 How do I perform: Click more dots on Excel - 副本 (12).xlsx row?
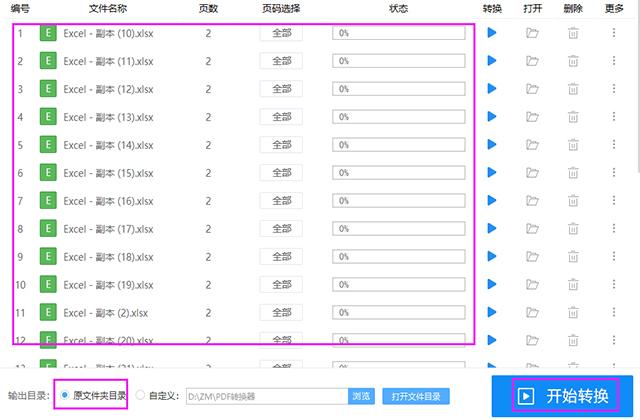613,89
